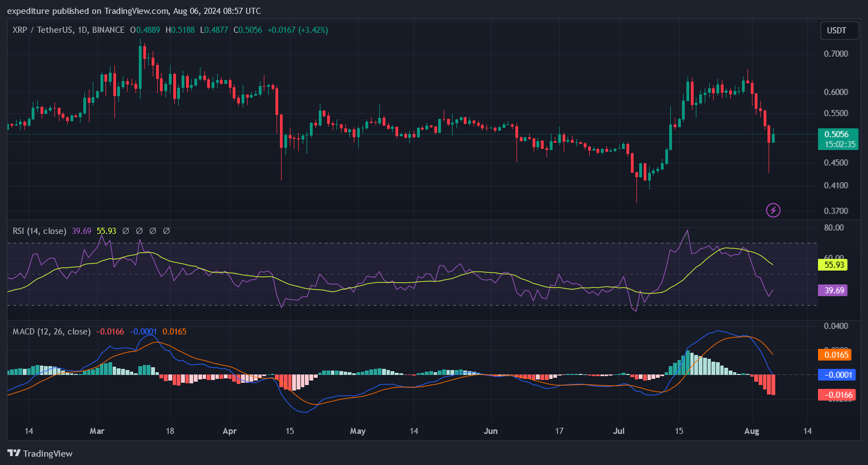Toggle the first ∅ hidden value in RSI legend
The height and width of the screenshot is (465, 868).
[x=125, y=231]
